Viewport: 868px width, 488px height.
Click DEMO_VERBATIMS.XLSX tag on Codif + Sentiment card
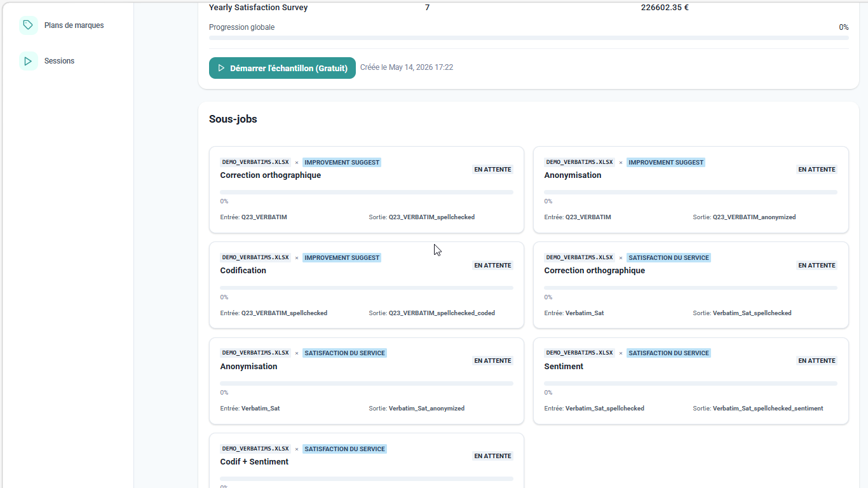[x=255, y=449]
